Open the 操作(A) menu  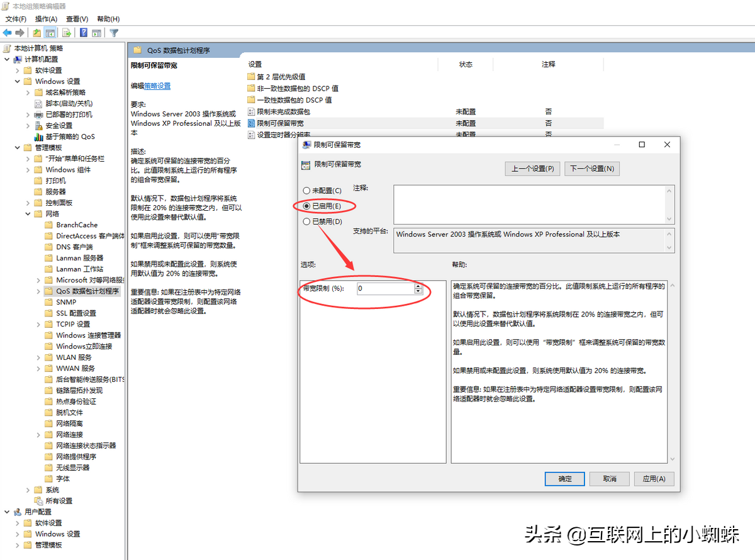coord(46,19)
